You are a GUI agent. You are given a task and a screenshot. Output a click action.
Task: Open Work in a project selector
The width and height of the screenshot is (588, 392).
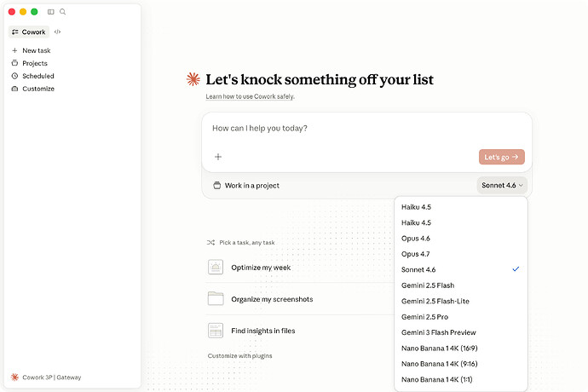246,185
